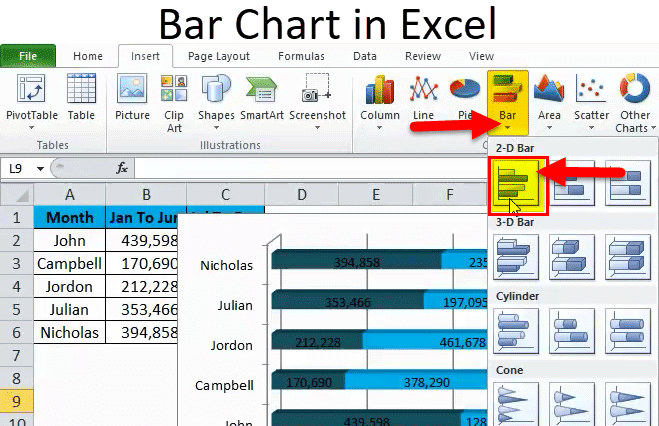Image resolution: width=659 pixels, height=426 pixels.
Task: Open the Bar chart menu
Action: tap(508, 102)
